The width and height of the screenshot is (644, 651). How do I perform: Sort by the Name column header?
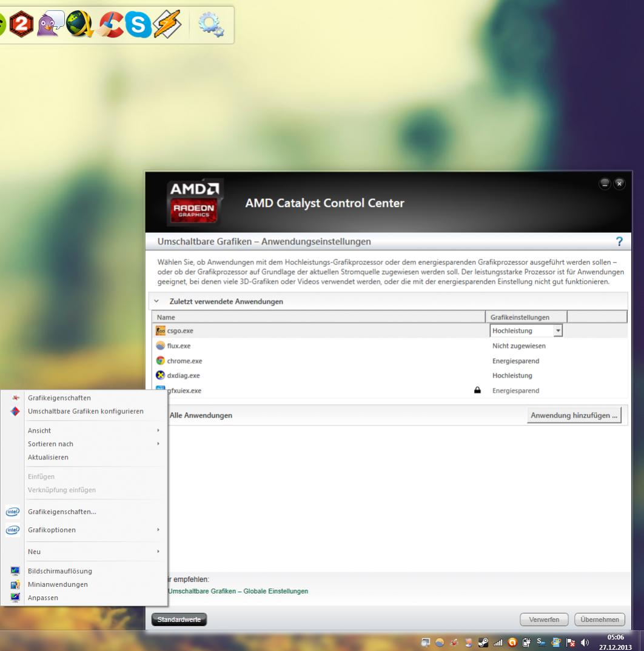pos(319,317)
